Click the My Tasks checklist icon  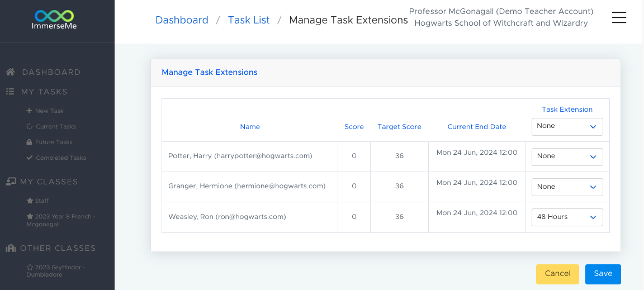[x=10, y=92]
